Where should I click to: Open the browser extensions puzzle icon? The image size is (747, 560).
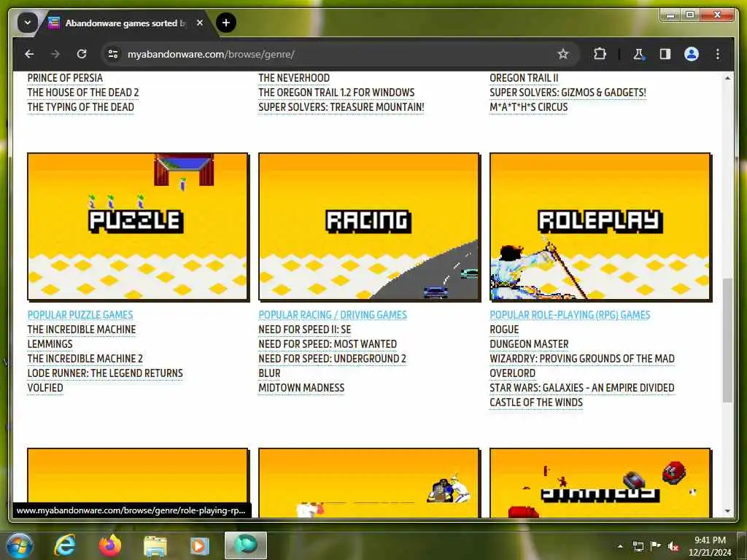(x=600, y=54)
